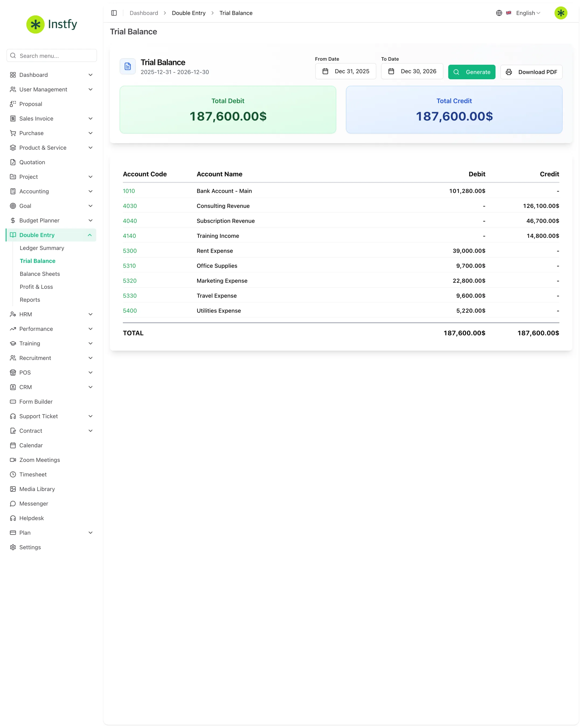This screenshot has height=728, width=582.
Task: Expand the User Management chevron
Action: tap(91, 90)
